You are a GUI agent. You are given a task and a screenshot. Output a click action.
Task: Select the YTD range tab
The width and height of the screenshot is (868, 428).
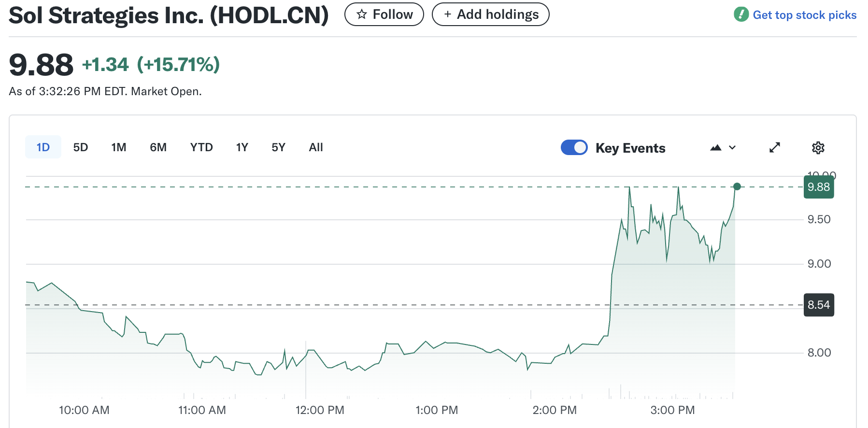coord(201,147)
